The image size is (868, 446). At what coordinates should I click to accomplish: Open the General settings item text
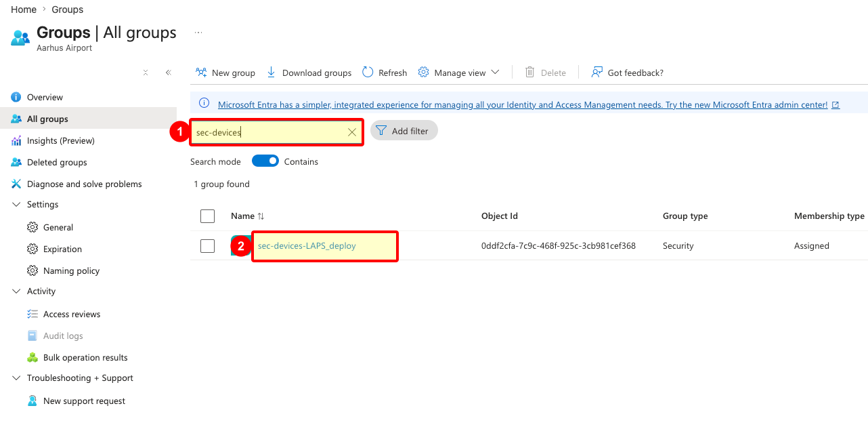[58, 228]
